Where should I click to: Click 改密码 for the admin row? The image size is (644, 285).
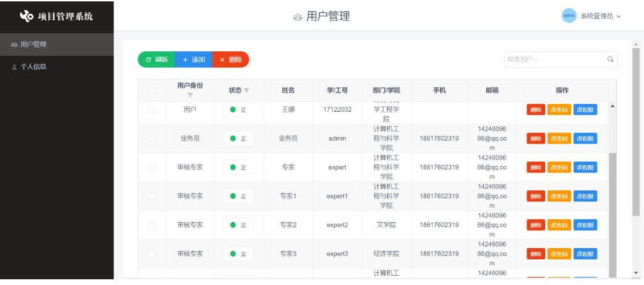(x=559, y=139)
